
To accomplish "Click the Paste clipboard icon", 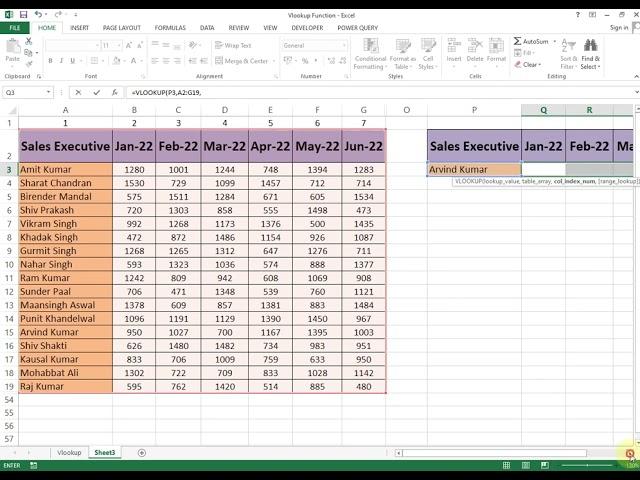I will coord(13,46).
